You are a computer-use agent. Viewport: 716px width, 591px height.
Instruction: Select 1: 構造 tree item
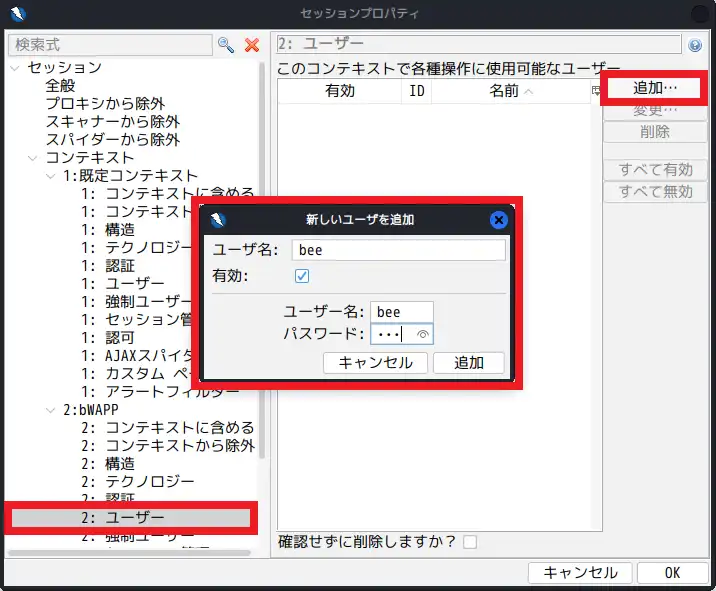[108, 230]
